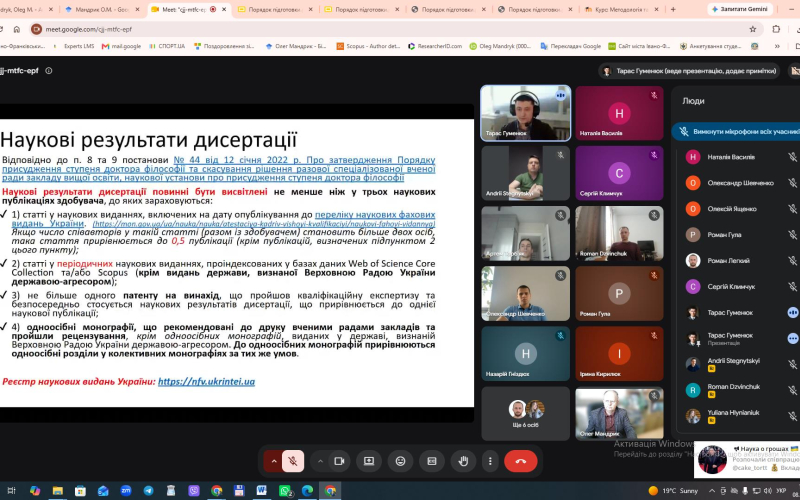
Task: Open browser extensions puzzle icon
Action: (x=776, y=29)
